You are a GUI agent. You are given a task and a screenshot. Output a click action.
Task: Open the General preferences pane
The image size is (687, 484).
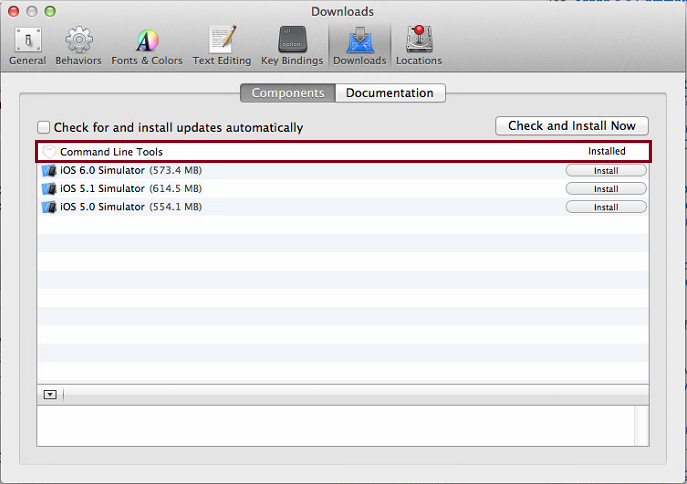tap(28, 46)
